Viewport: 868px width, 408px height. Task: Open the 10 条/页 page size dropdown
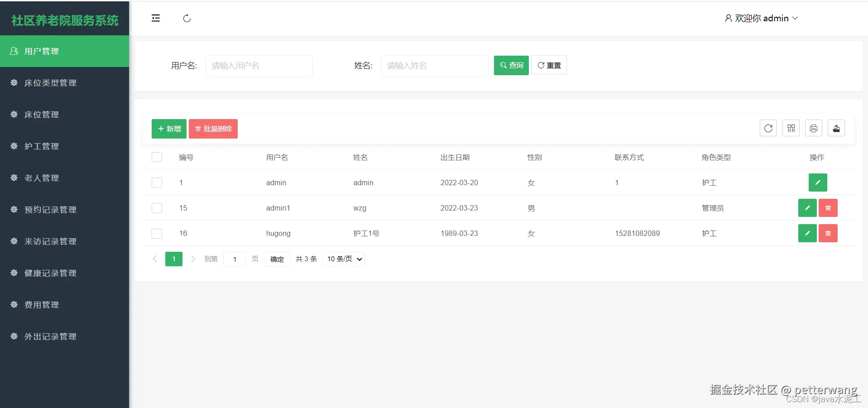pos(344,259)
